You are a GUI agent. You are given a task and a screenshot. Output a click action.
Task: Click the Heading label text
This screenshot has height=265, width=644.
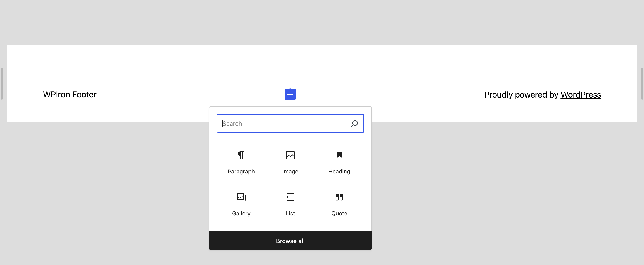(339, 171)
